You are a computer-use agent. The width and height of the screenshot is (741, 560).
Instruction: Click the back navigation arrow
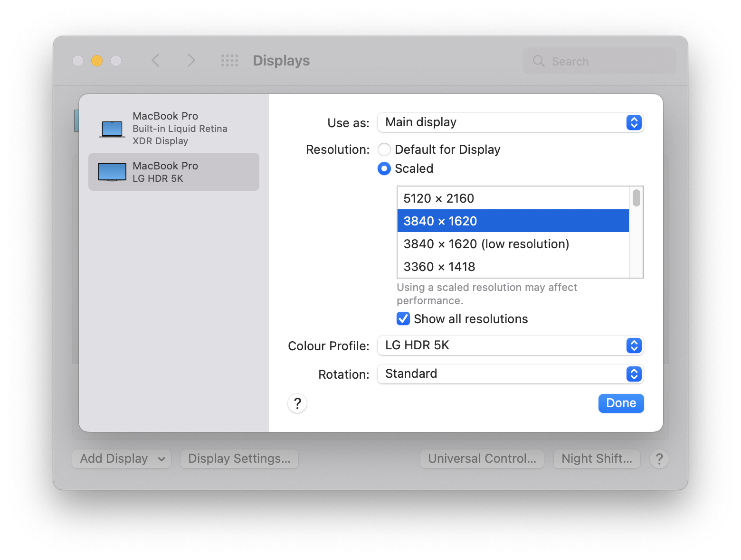(155, 60)
